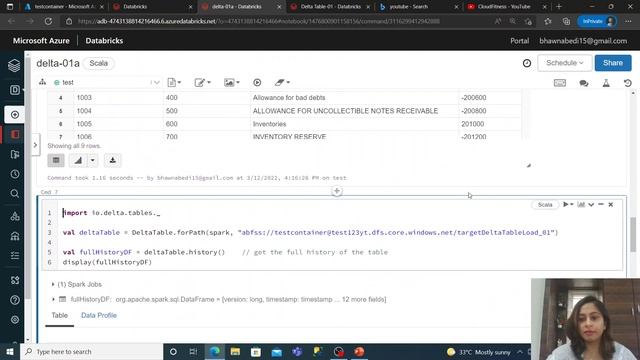The image size is (640, 360).
Task: Click the clock icon left of Schedule
Action: pos(527,63)
